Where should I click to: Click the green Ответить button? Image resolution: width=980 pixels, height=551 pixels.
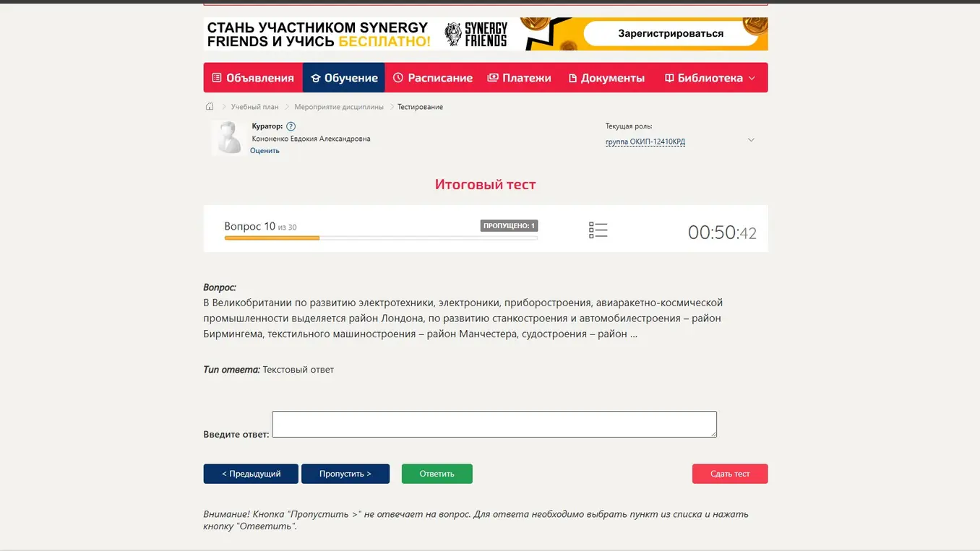pos(437,474)
